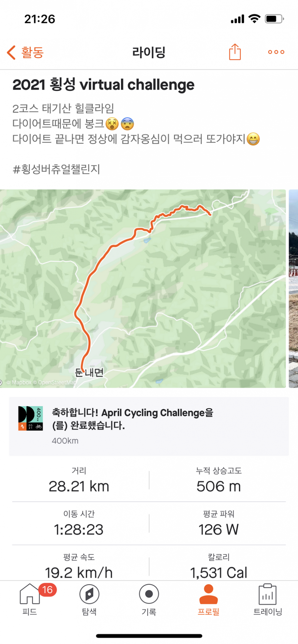
Task: Select the 프로필 person icon
Action: (208, 594)
